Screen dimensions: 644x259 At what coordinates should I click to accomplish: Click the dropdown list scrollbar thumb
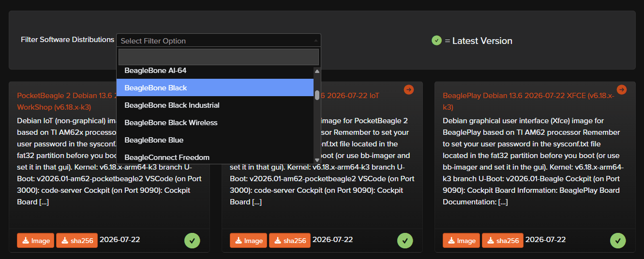coord(317,95)
